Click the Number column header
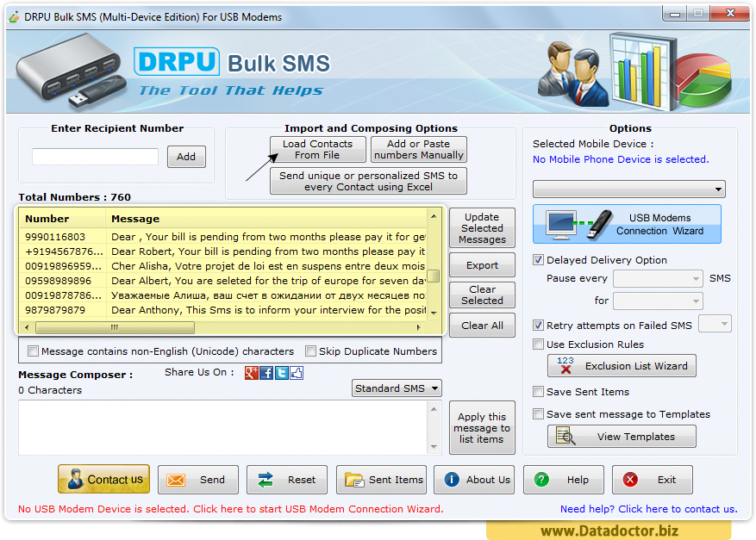This screenshot has width=756, height=540. [x=63, y=219]
